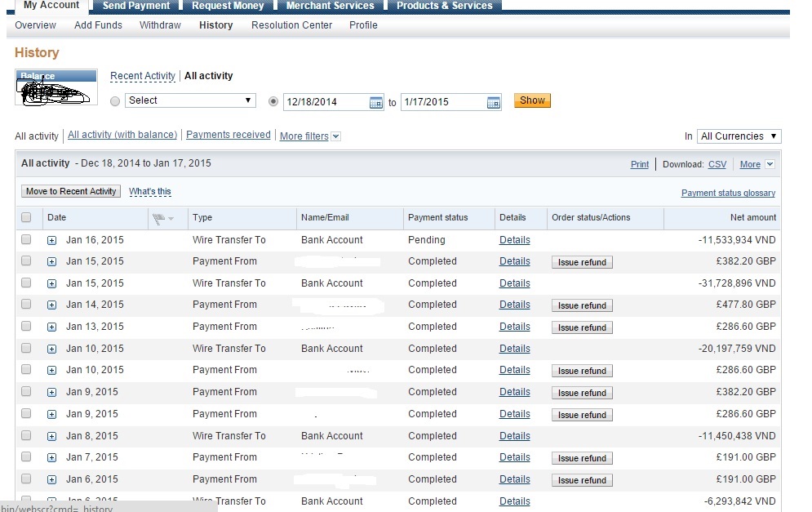The image size is (812, 512).
Task: Expand the Jan 10 Payment From row
Action: [x=51, y=371]
